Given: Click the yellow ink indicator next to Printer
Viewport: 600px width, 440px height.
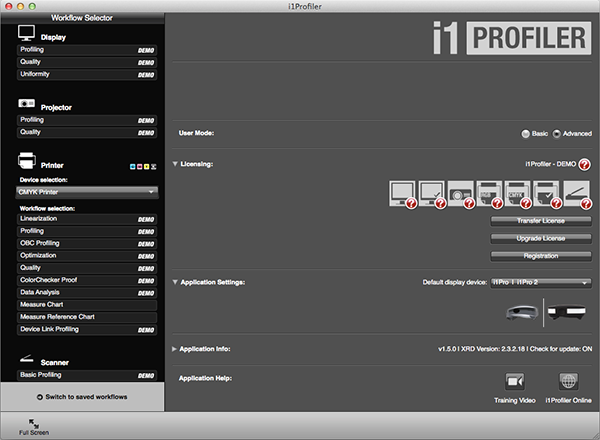Looking at the screenshot, I should [146, 167].
